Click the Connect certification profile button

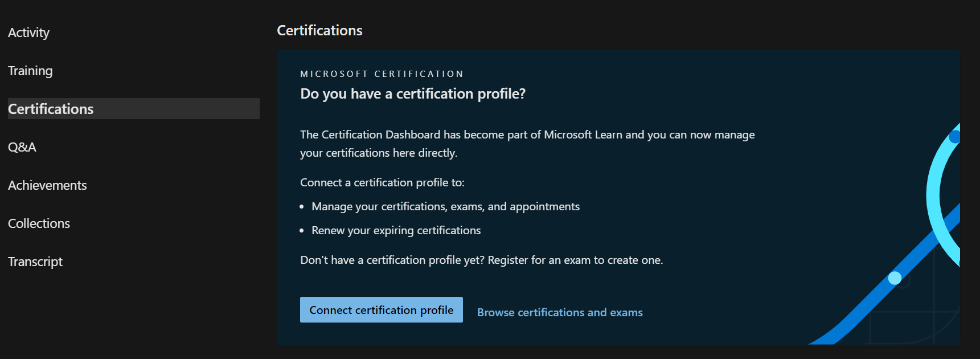pos(382,310)
